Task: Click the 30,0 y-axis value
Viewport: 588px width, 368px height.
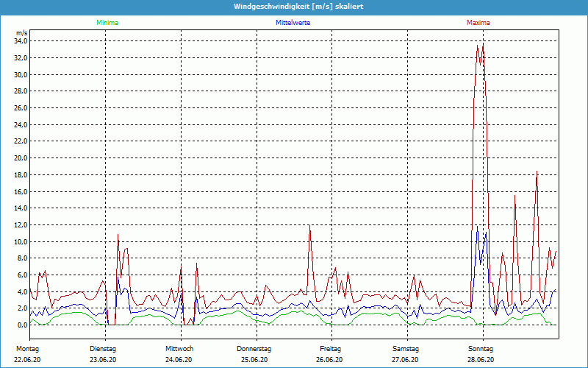Action: (x=21, y=74)
